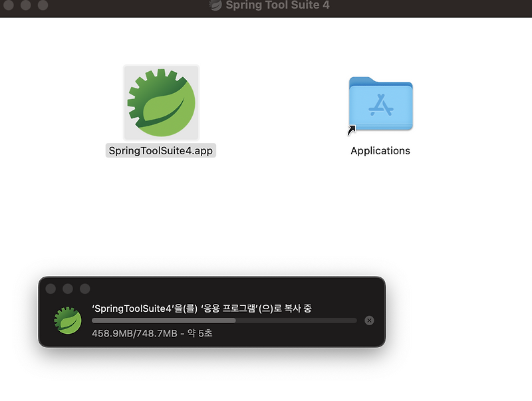Select the 'Spring Tool Suite 4' window title
Viewport: 532px width, 401px height.
(275, 5)
